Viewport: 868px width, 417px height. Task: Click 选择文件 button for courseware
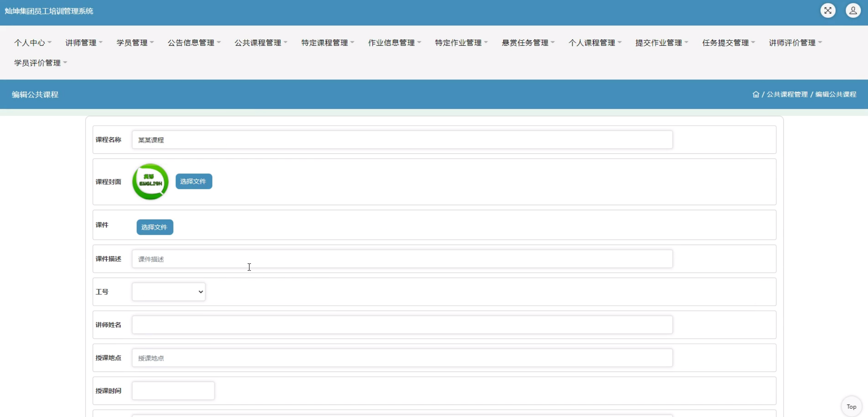pos(155,227)
